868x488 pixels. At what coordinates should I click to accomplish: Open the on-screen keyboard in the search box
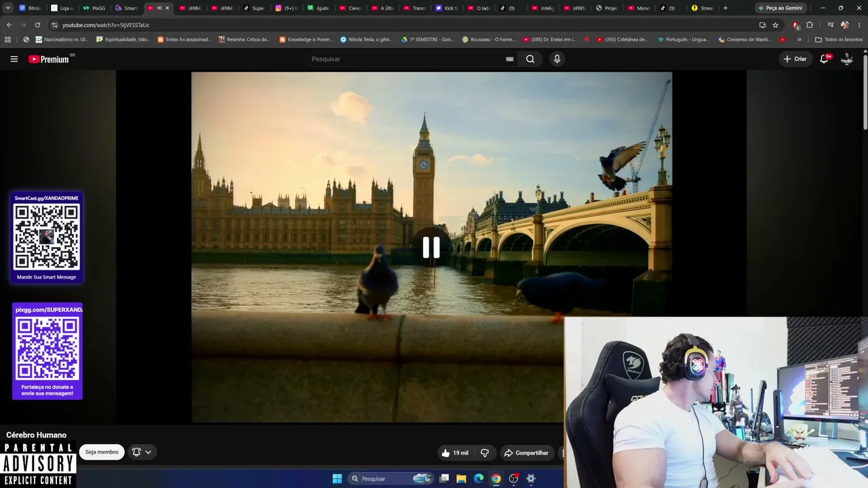[x=509, y=59]
